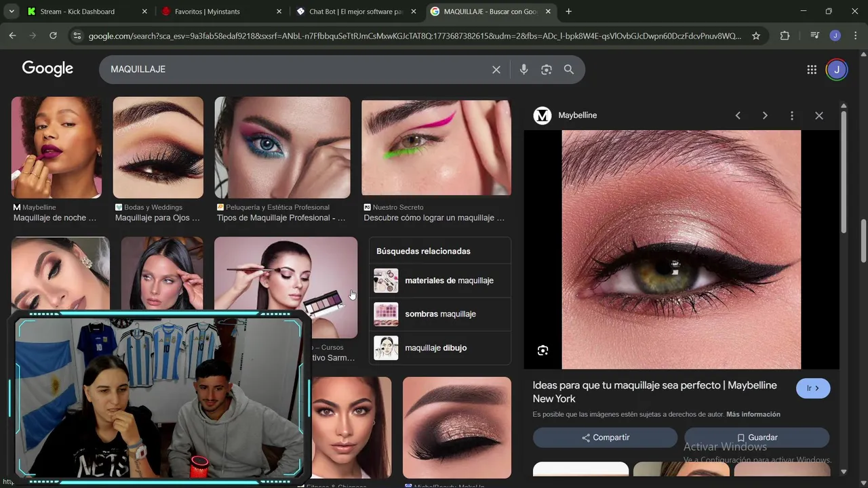
Task: Open Chrome three-dot menu
Action: [x=855, y=36]
